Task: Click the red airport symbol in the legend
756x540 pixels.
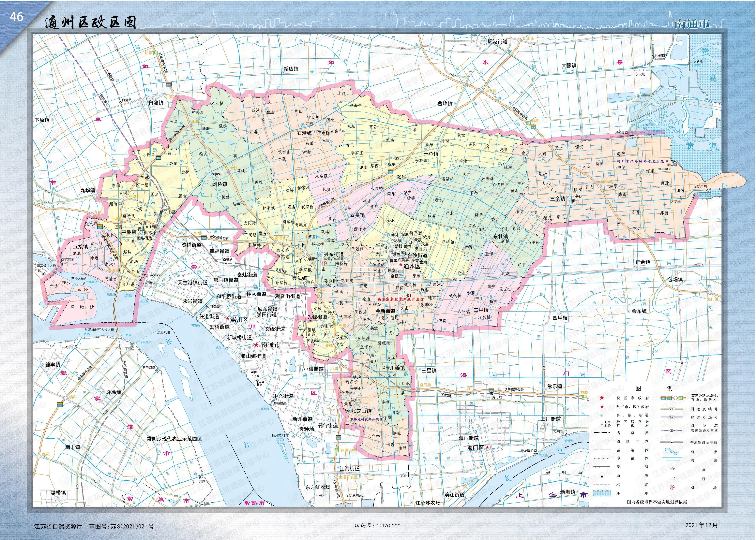Action: (x=672, y=487)
